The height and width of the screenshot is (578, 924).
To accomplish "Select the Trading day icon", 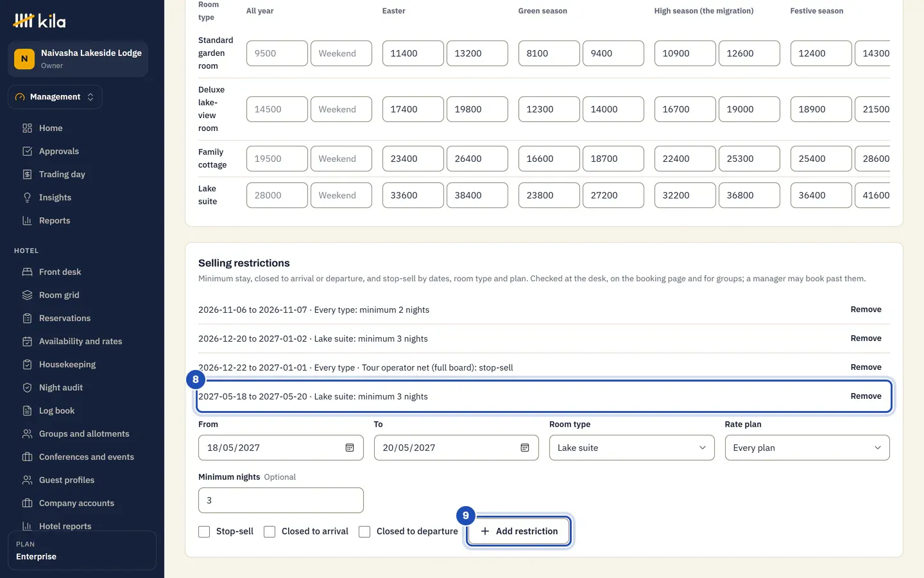I will point(27,175).
